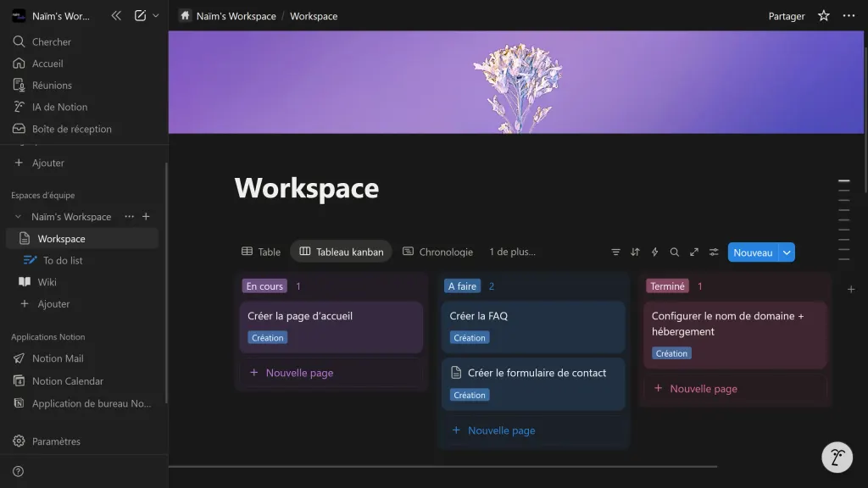The image size is (868, 488).
Task: Click Ajouter under Wiki
Action: (82, 304)
